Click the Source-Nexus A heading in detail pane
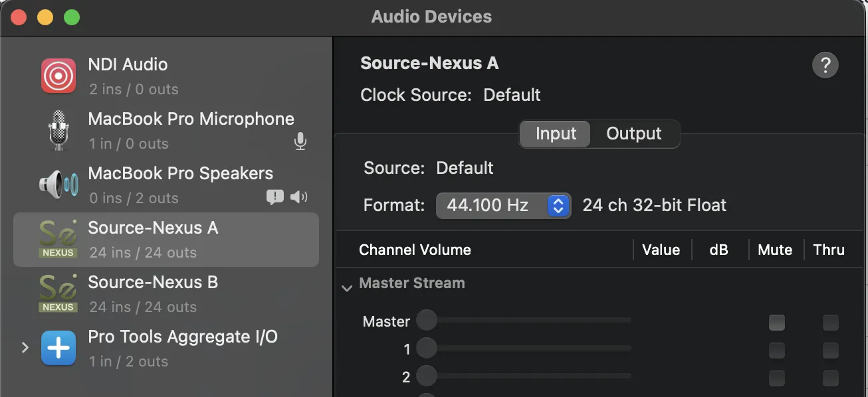The height and width of the screenshot is (397, 868). (x=429, y=63)
